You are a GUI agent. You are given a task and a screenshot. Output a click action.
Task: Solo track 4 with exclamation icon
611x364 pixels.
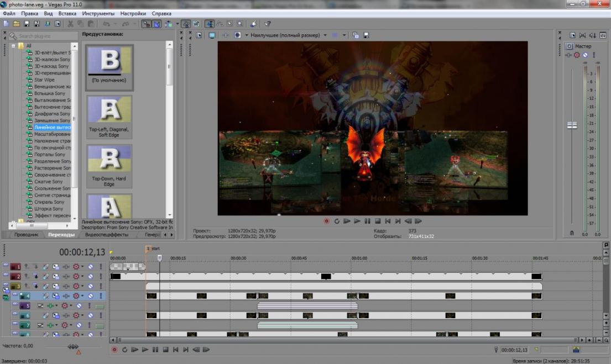coord(101,296)
